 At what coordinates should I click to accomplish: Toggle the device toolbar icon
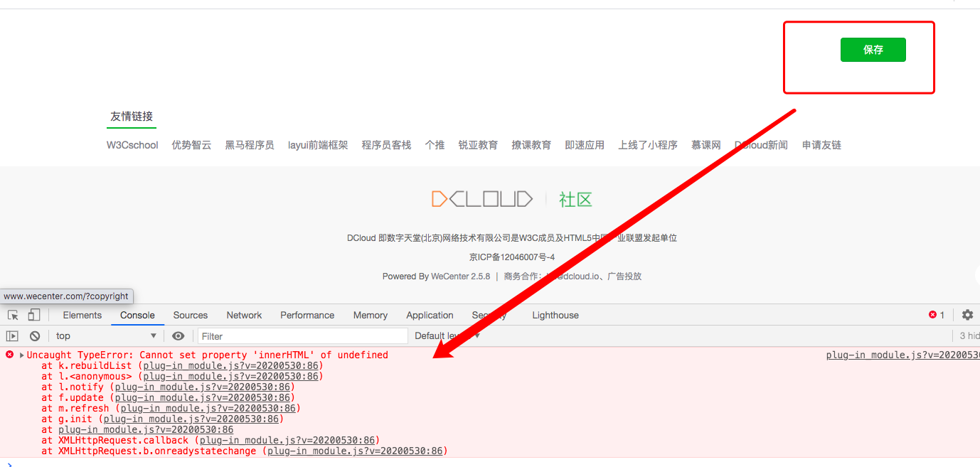tap(33, 315)
